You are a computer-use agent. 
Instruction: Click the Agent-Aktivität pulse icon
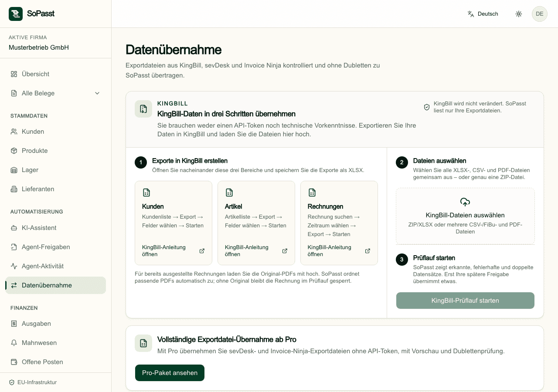pos(14,266)
